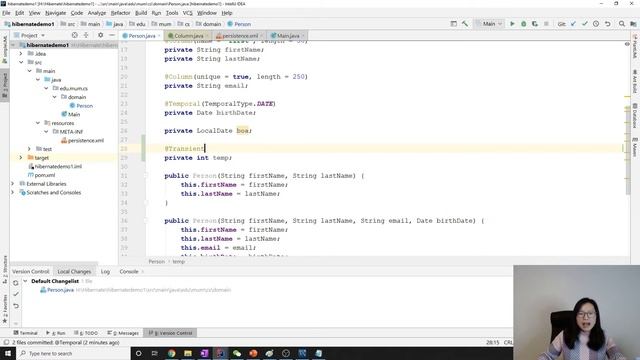The width and height of the screenshot is (640, 360).
Task: Refresh changes in Version Control panel
Action: click(x=16, y=282)
